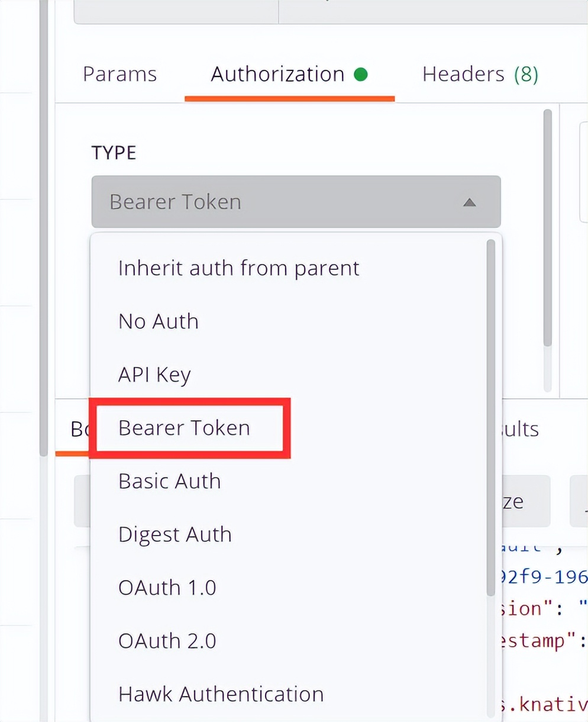Viewport: 588px width, 722px height.
Task: Click the partially hidden Visualize button
Action: point(524,502)
